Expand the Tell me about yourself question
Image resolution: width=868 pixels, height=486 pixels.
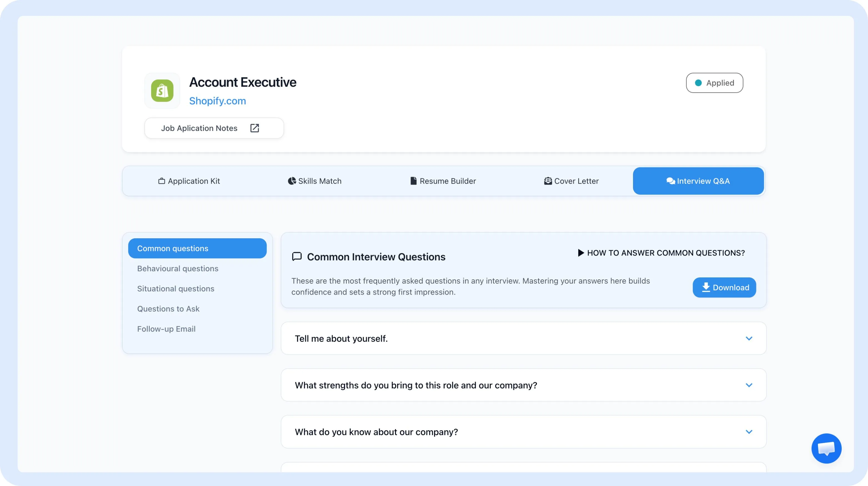749,339
